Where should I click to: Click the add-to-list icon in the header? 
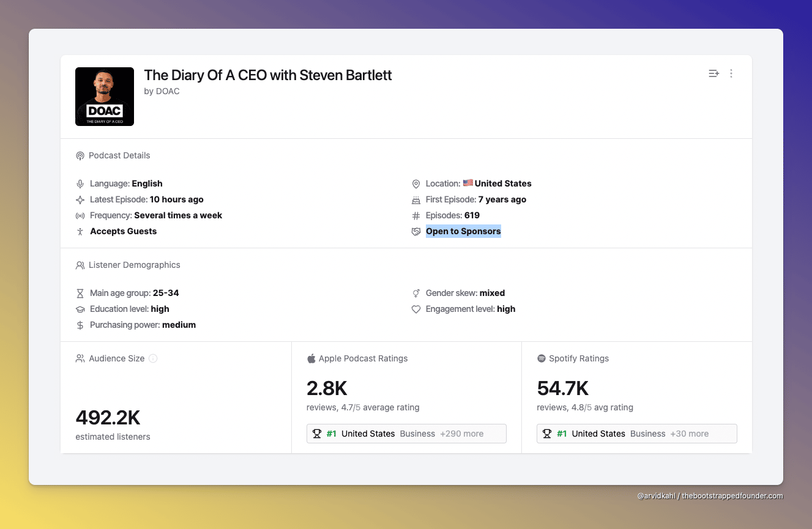tap(713, 73)
